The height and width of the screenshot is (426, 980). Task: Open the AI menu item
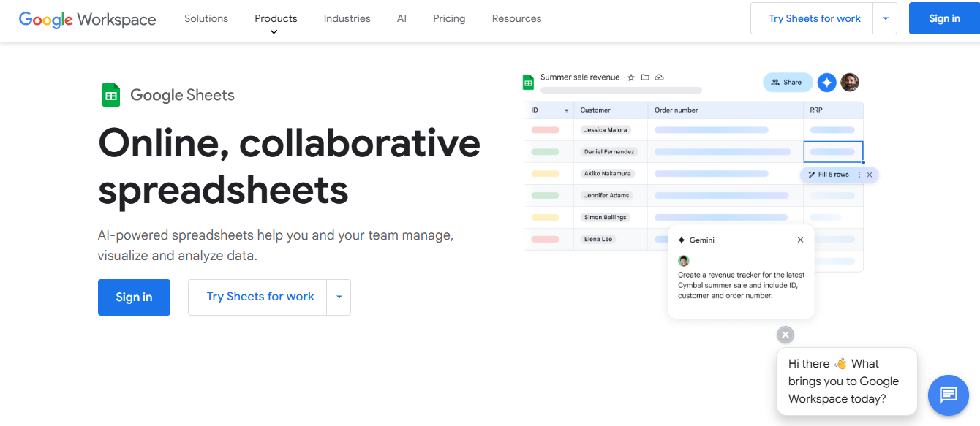(402, 18)
